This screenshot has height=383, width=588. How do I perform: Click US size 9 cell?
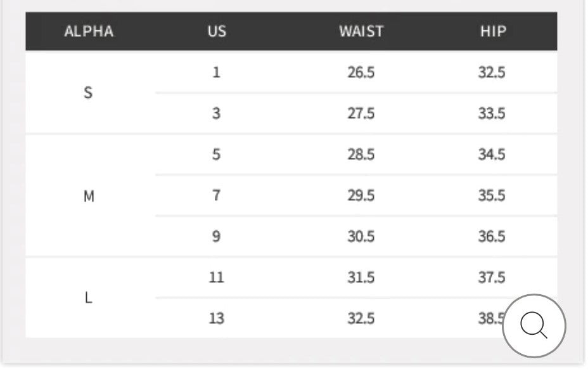(217, 237)
